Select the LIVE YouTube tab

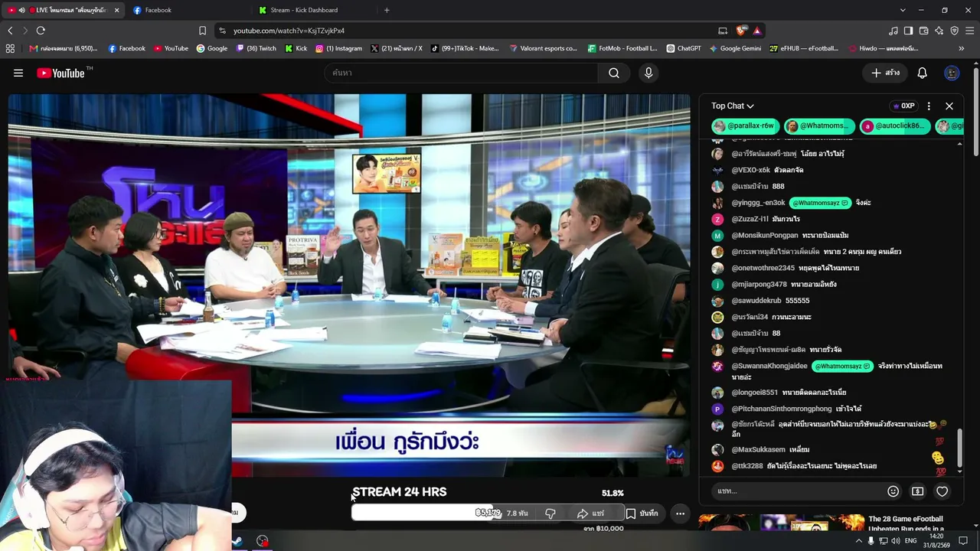pos(61,10)
